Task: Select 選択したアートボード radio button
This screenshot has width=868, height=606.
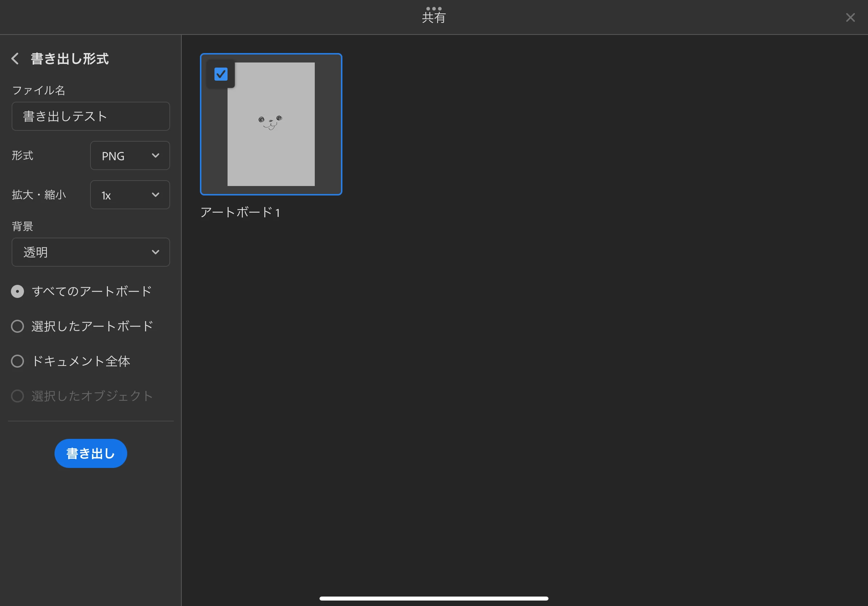Action: tap(17, 326)
